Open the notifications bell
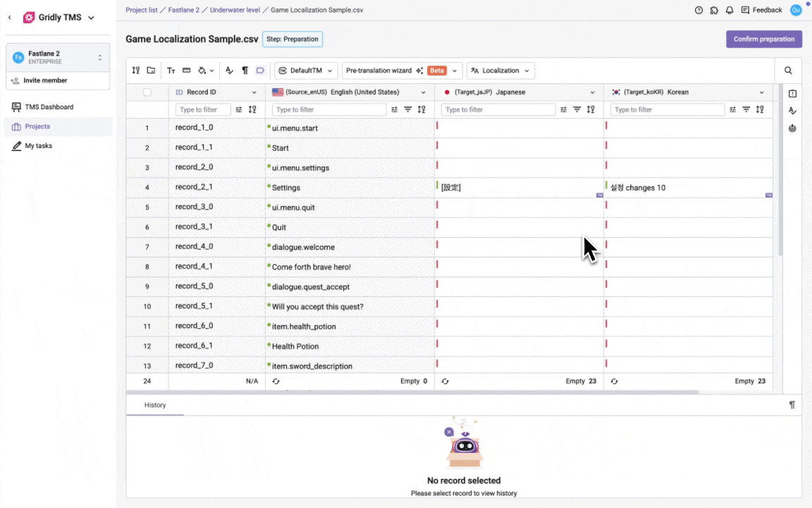Viewport: 812px width, 508px height. [x=730, y=10]
